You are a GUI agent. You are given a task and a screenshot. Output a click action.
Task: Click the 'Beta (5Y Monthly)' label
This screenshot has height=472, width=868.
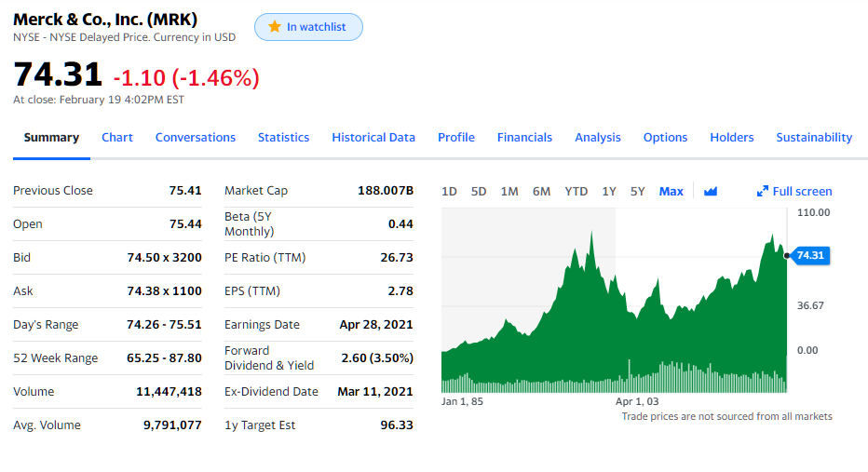(x=249, y=224)
